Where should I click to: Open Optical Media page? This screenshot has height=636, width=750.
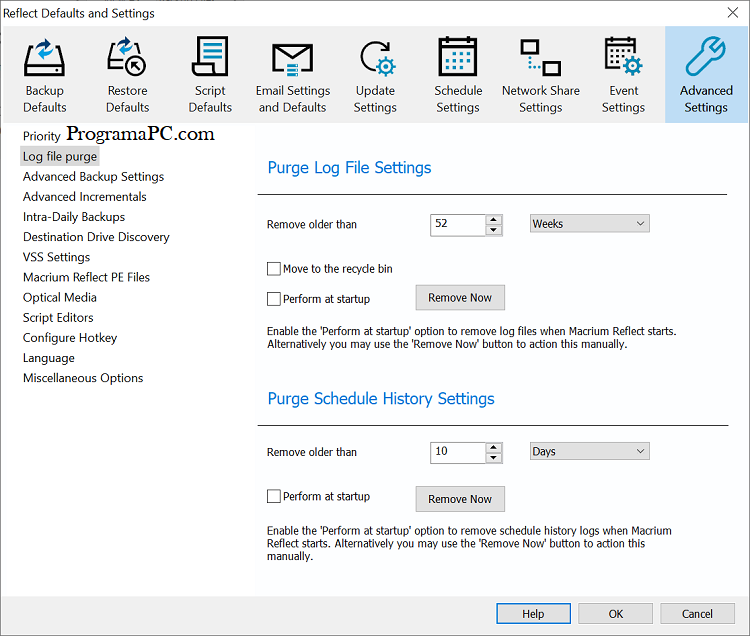click(x=60, y=297)
